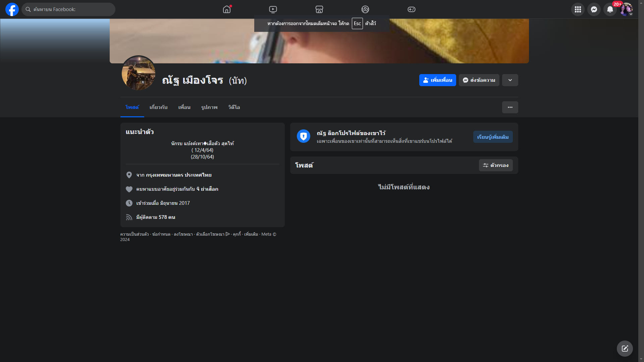Image resolution: width=644 pixels, height=362 pixels.
Task: Click the new message compose icon
Action: pyautogui.click(x=625, y=349)
